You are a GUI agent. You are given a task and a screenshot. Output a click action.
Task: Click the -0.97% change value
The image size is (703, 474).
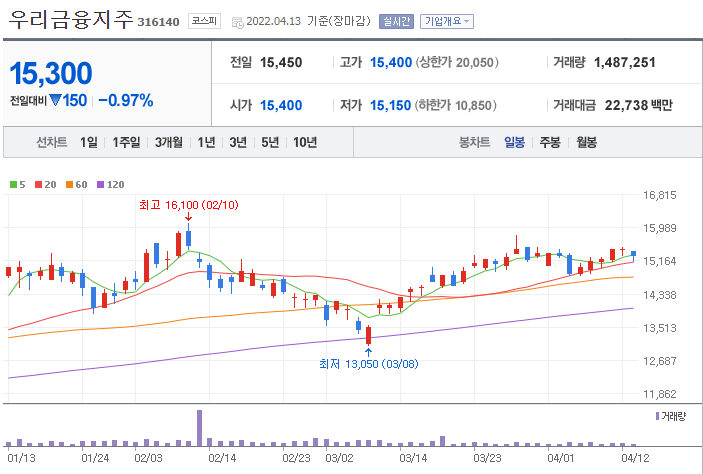coord(126,100)
